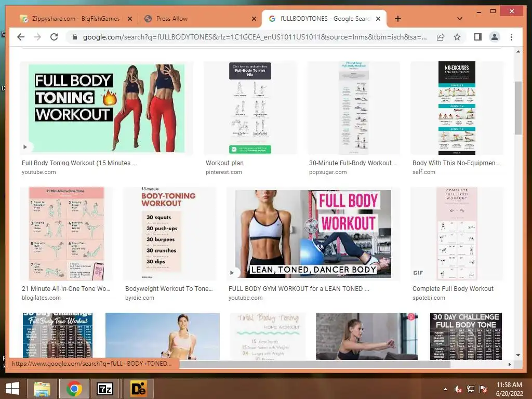Open the 30 Day Challenge Full Body Tone image

(466, 336)
